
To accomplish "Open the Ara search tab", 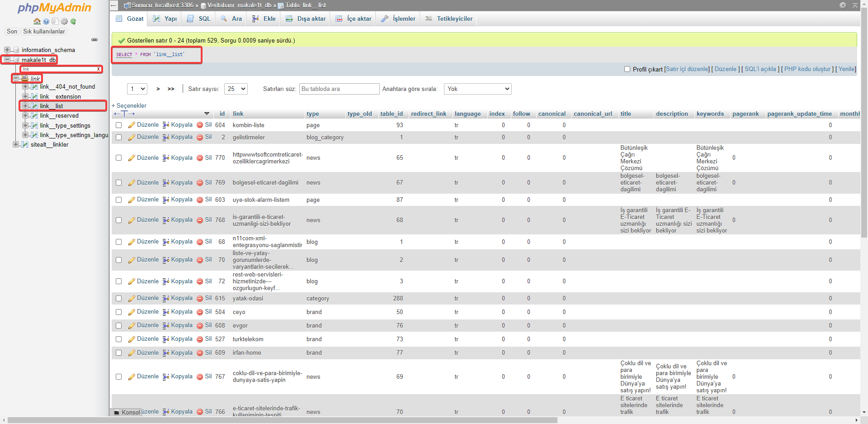I will click(231, 19).
